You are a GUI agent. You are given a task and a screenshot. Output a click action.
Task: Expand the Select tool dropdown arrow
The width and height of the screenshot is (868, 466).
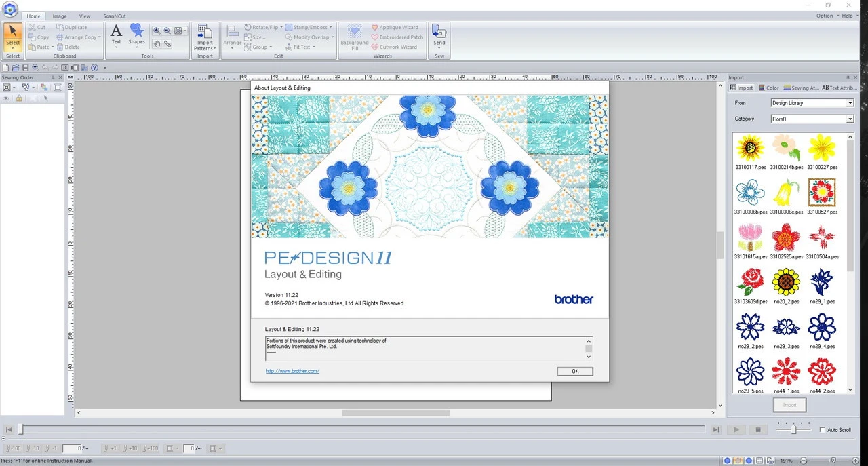tap(13, 50)
